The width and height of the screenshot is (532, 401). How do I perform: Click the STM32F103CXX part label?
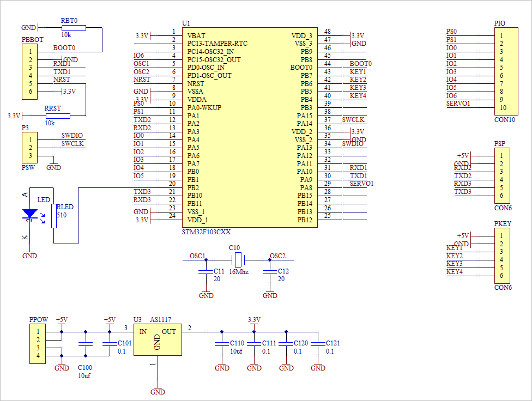tap(206, 232)
